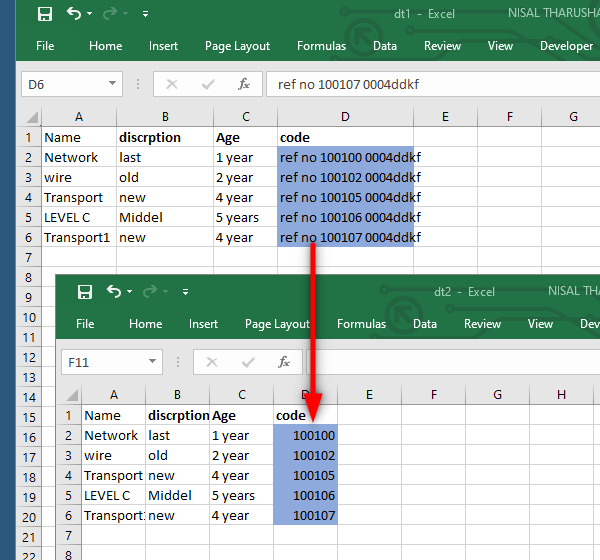Select column A header in dt1
The width and height of the screenshot is (600, 560).
(x=79, y=117)
